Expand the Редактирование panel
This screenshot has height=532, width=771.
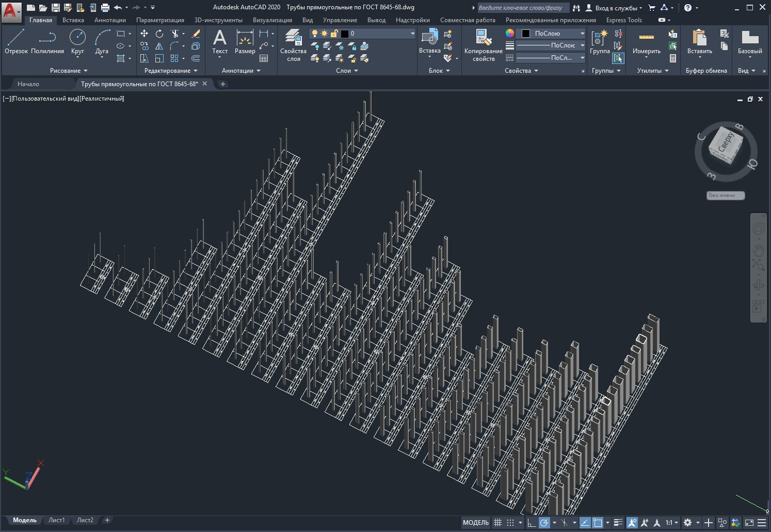point(171,71)
